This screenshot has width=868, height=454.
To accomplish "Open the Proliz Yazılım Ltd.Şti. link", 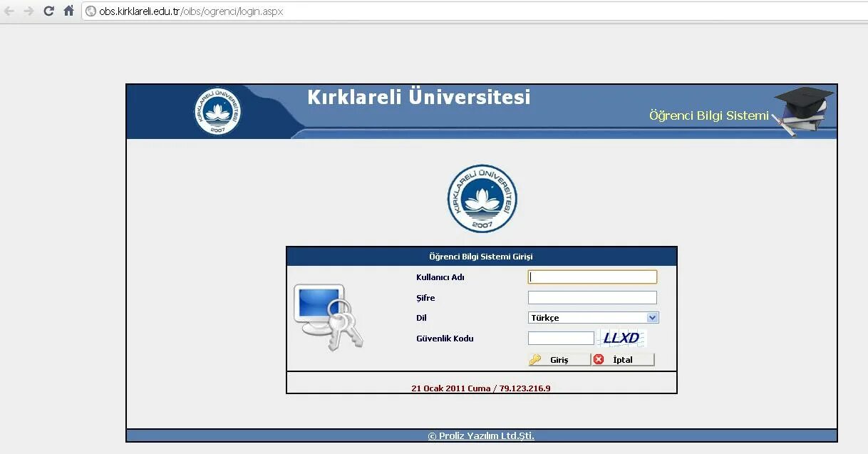I will click(481, 436).
